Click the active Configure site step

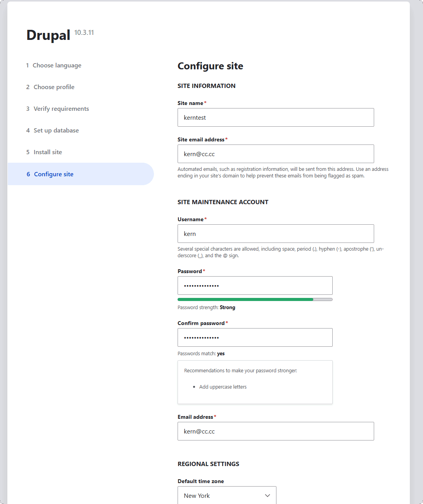[54, 174]
